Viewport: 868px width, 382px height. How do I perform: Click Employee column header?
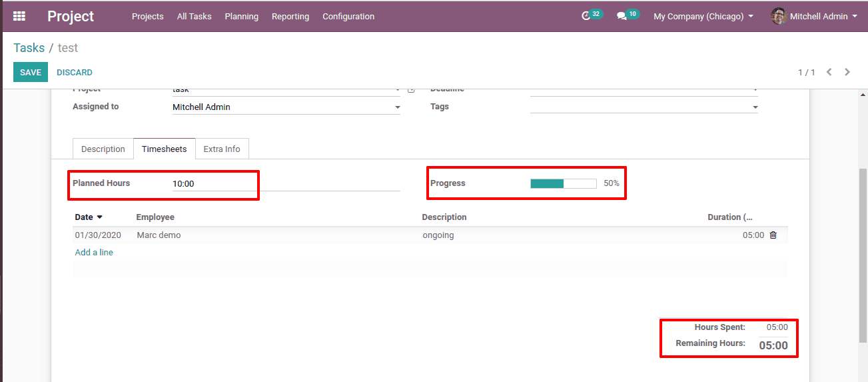[155, 217]
